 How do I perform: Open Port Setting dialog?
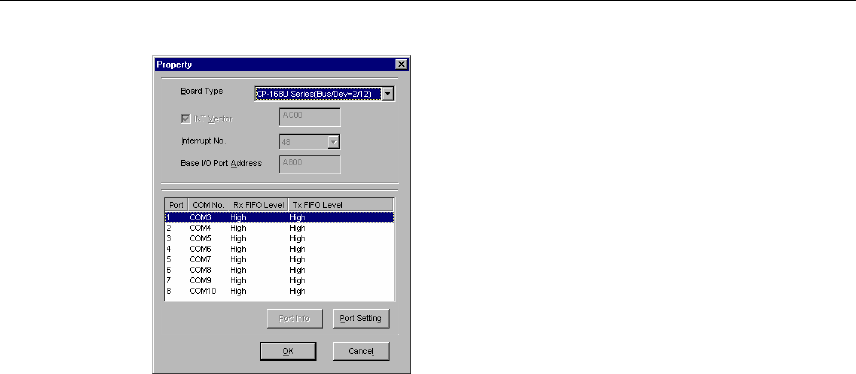pos(361,318)
